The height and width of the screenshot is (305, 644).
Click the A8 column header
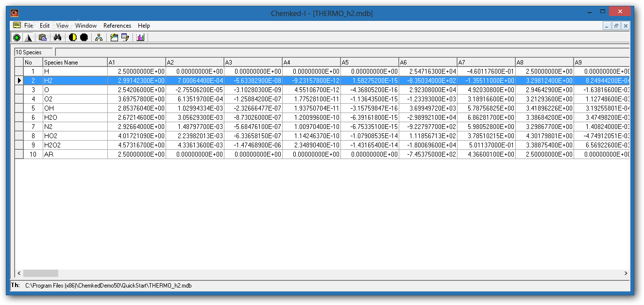pyautogui.click(x=544, y=62)
